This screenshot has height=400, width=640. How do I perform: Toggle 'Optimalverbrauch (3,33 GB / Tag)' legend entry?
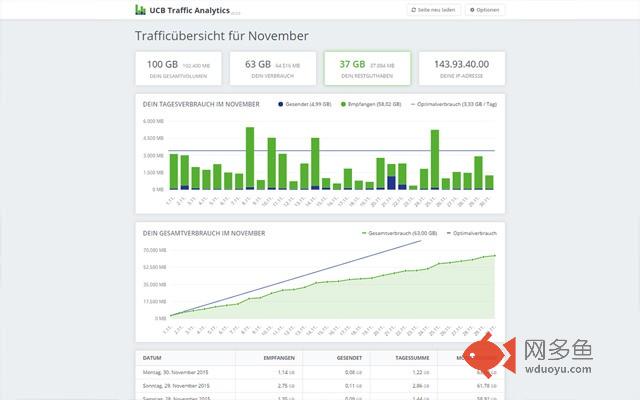pyautogui.click(x=453, y=104)
